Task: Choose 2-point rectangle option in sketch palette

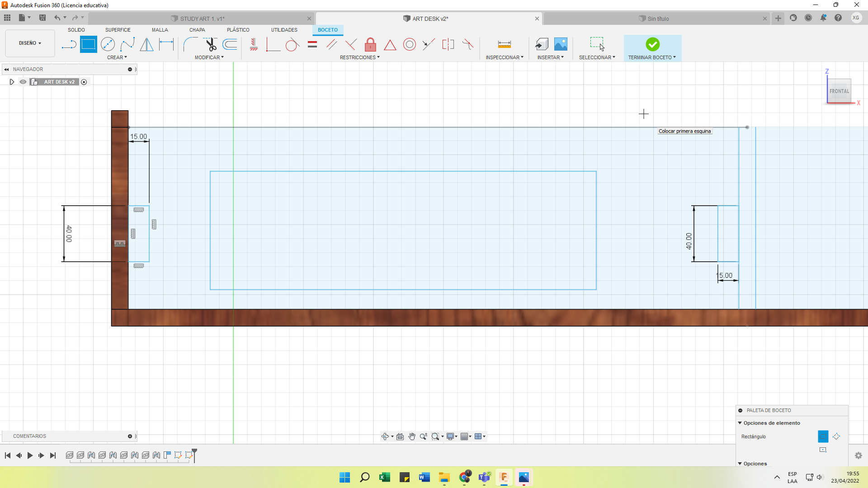Action: 823,436
